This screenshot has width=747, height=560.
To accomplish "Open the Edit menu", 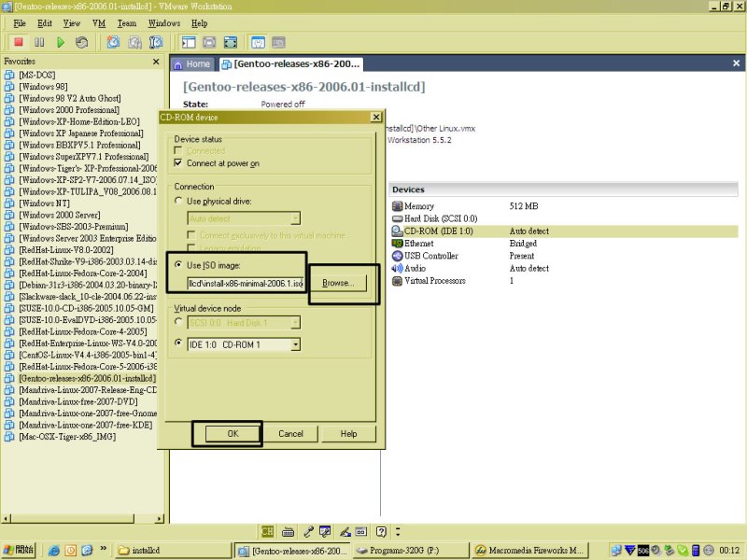I will click(44, 23).
